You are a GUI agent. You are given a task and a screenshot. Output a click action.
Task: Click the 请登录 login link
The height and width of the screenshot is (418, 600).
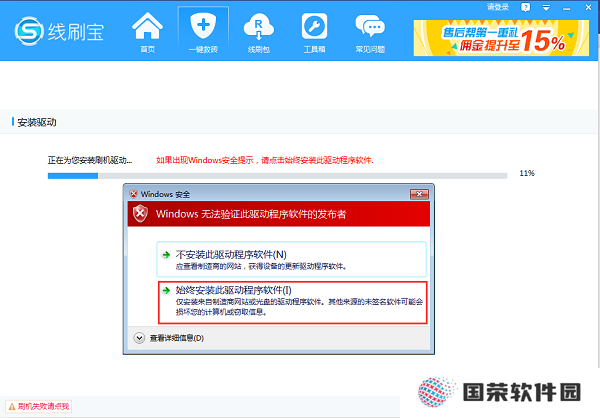point(498,7)
